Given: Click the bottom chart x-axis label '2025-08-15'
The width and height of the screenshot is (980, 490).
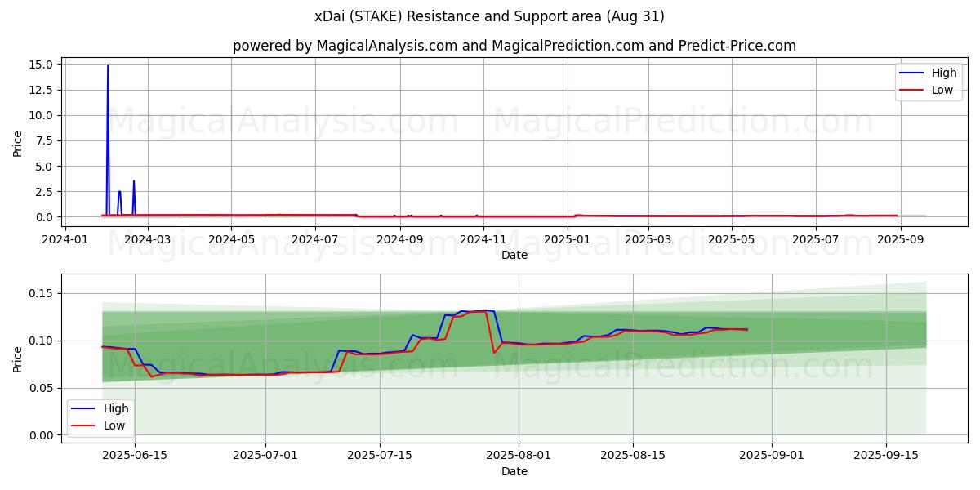Looking at the screenshot, I should tap(633, 456).
